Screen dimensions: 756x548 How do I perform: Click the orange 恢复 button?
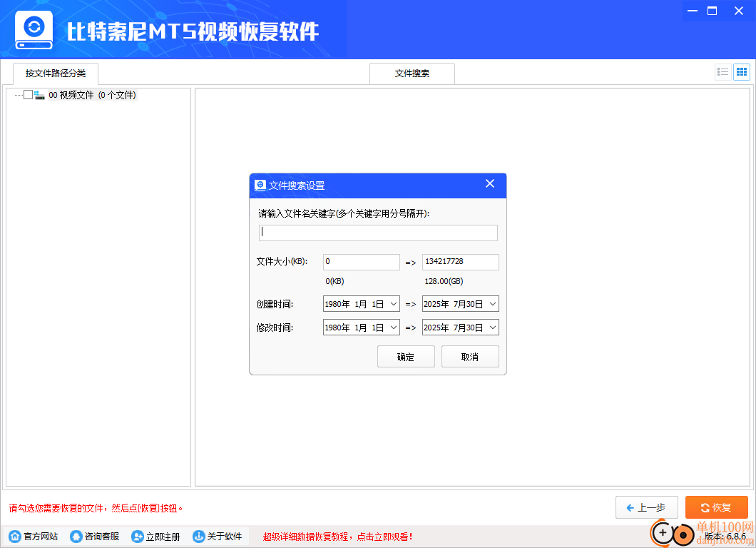717,507
